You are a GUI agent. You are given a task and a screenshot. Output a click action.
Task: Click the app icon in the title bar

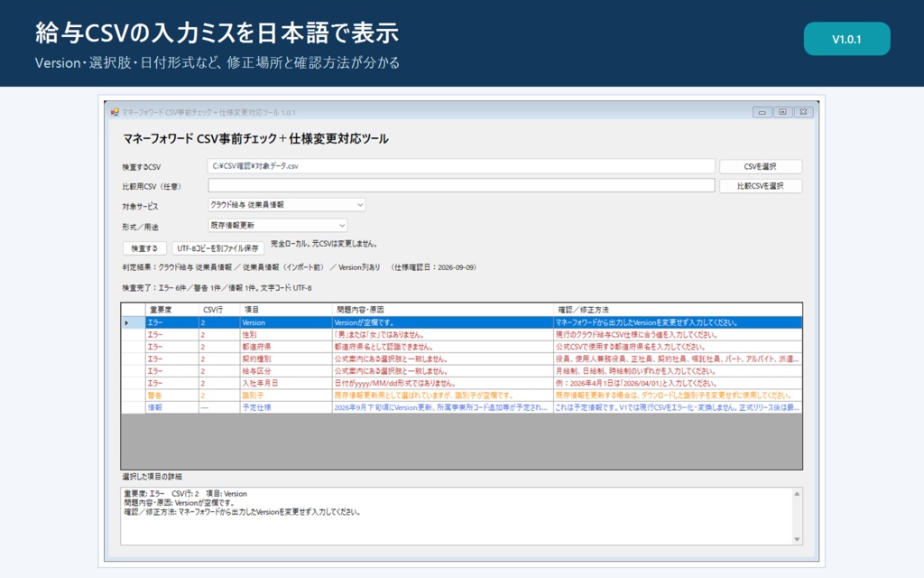(115, 112)
